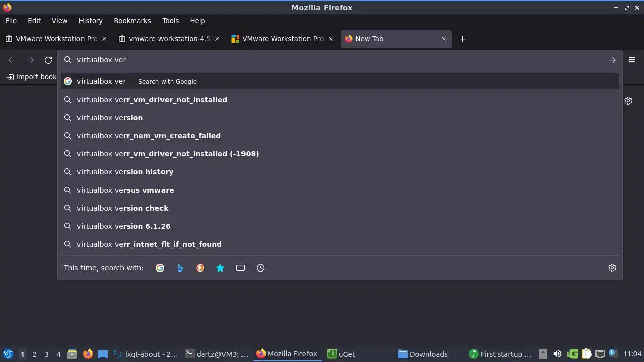Select suggestion 'virtualbox verr_nem_vm_create_failed'
This screenshot has width=644, height=362.
click(x=340, y=136)
